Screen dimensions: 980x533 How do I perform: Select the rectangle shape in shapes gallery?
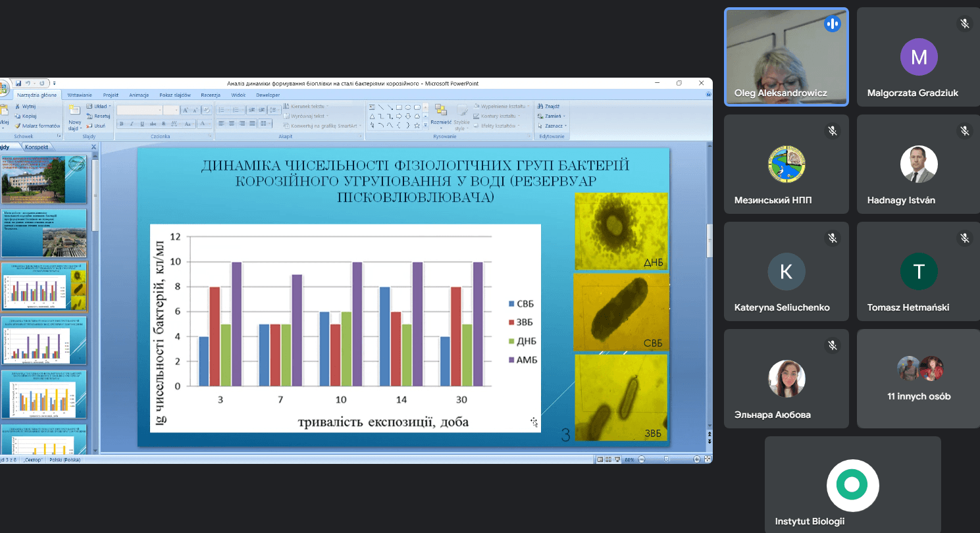click(399, 107)
